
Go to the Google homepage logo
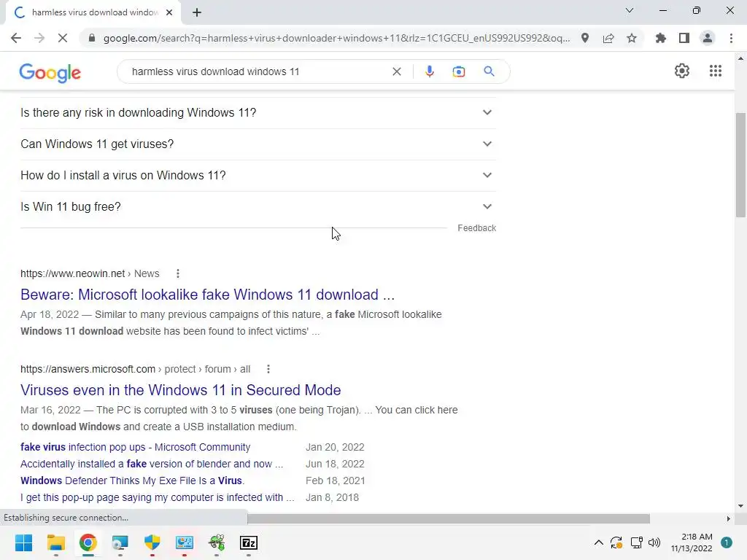(50, 73)
